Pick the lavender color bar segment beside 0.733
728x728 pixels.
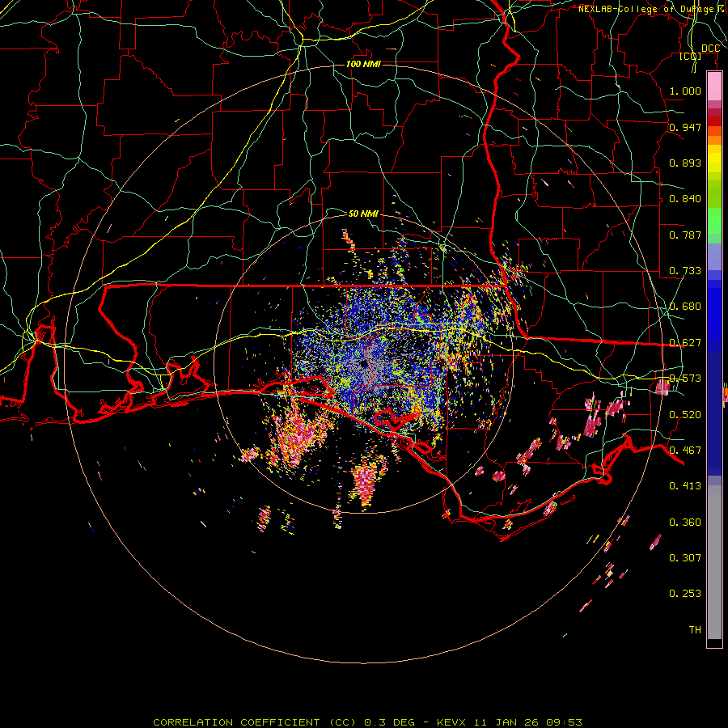(714, 256)
